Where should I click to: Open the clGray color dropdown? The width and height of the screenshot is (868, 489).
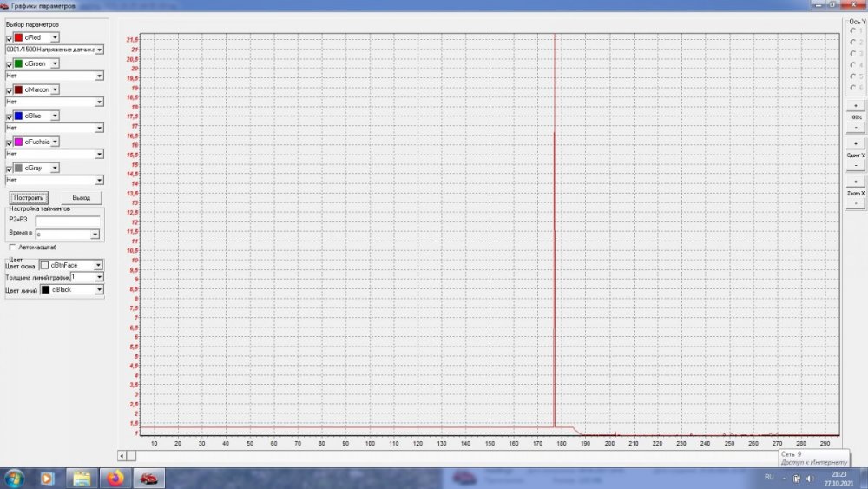55,168
